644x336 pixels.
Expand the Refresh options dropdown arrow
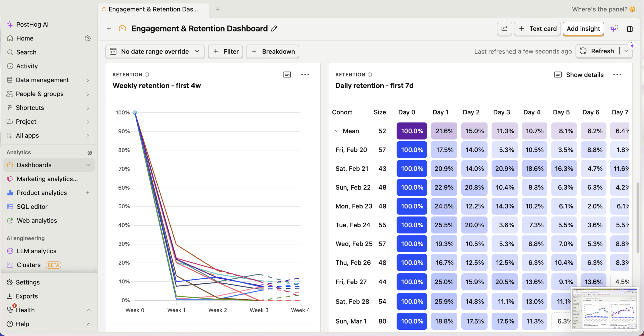tap(626, 51)
